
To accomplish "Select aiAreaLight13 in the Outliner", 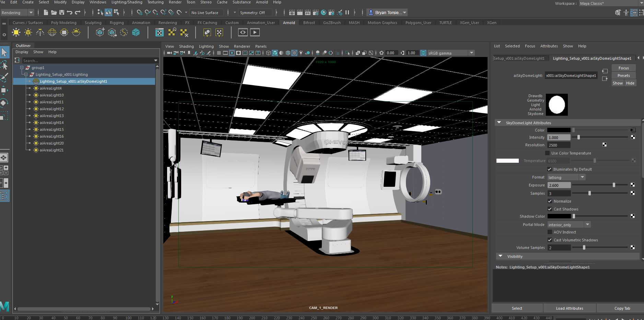I will click(51, 116).
